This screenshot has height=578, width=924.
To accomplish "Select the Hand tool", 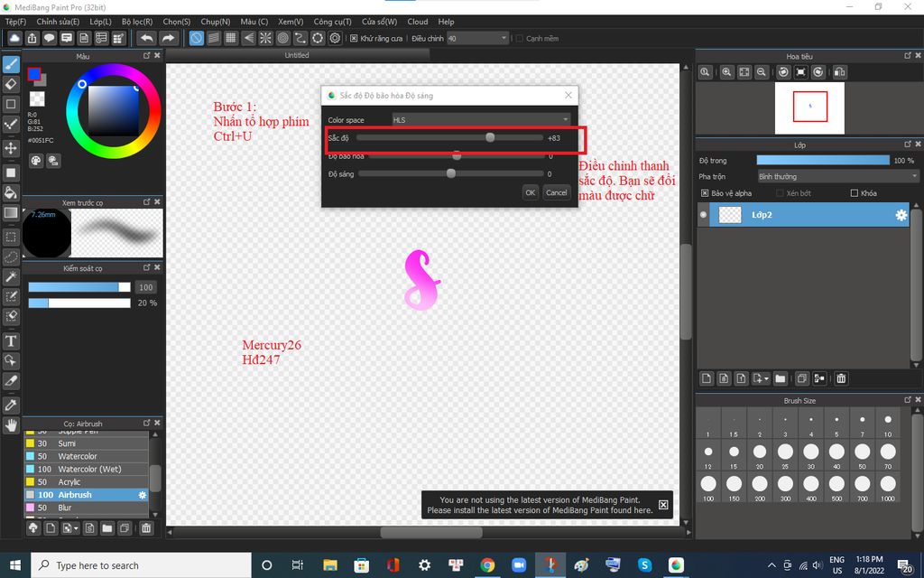I will tap(11, 425).
